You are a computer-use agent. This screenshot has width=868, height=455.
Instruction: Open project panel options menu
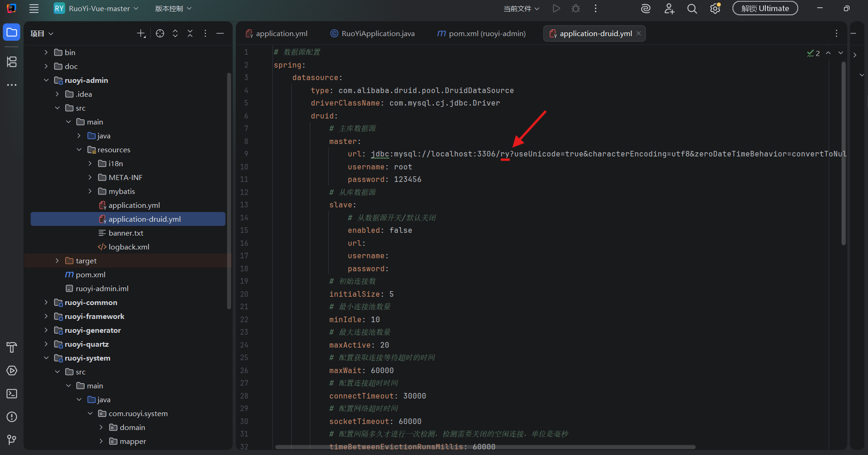(x=205, y=33)
